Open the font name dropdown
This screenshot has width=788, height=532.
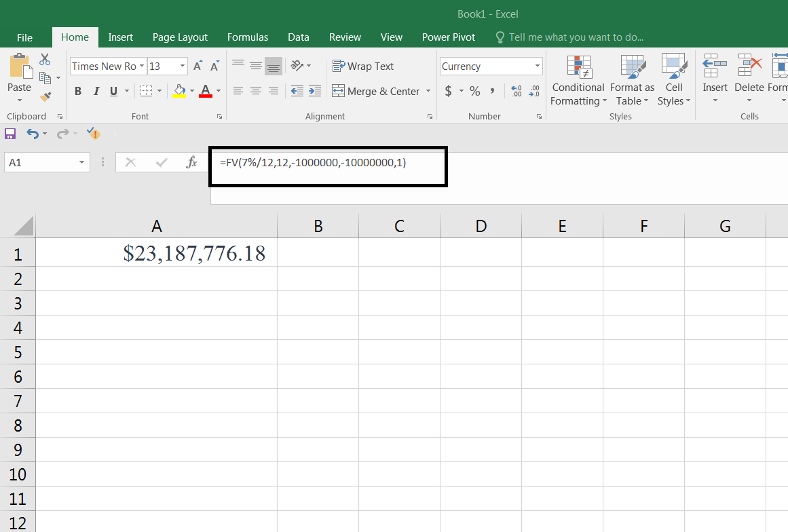click(x=142, y=66)
